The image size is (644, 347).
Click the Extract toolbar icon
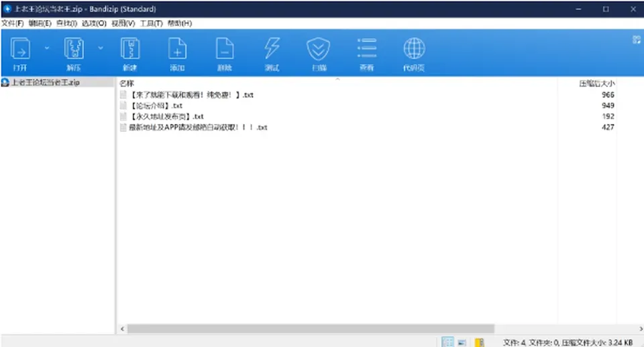[x=74, y=49]
